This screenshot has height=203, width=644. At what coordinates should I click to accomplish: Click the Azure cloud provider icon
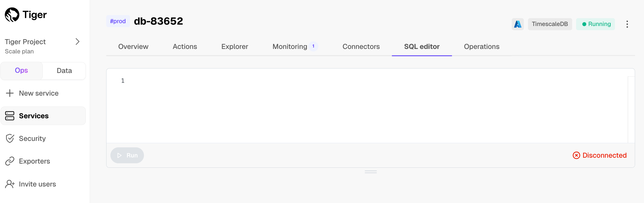point(518,24)
